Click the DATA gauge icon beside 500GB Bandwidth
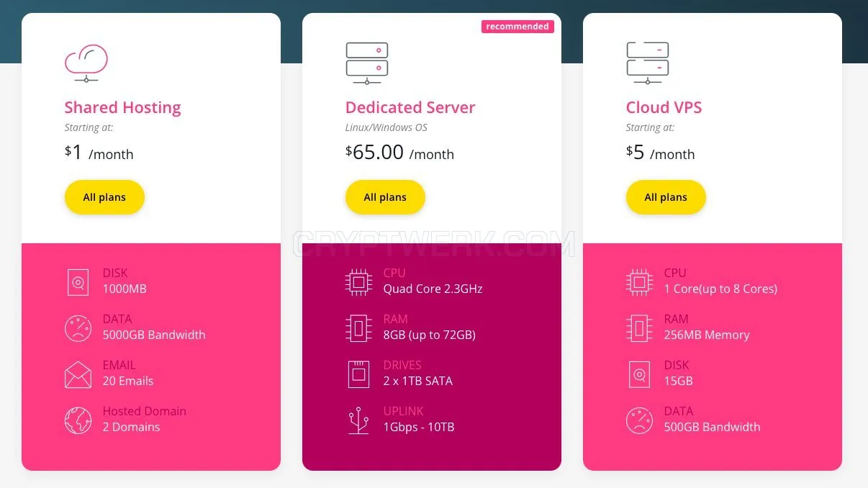The width and height of the screenshot is (868, 488). point(639,420)
